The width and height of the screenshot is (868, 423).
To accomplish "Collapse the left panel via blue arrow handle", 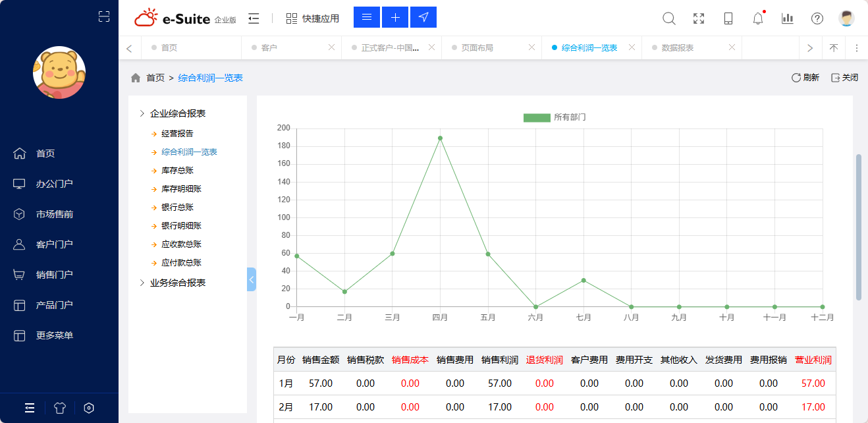I will (x=251, y=279).
